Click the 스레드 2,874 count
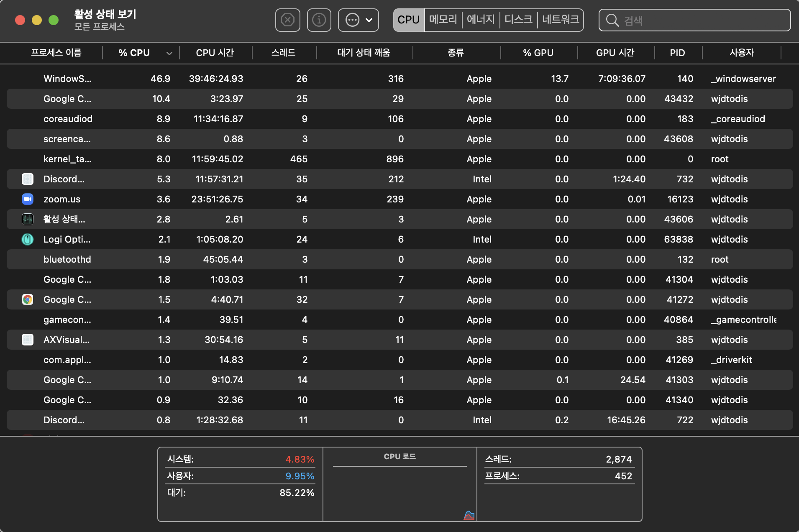 coord(619,459)
